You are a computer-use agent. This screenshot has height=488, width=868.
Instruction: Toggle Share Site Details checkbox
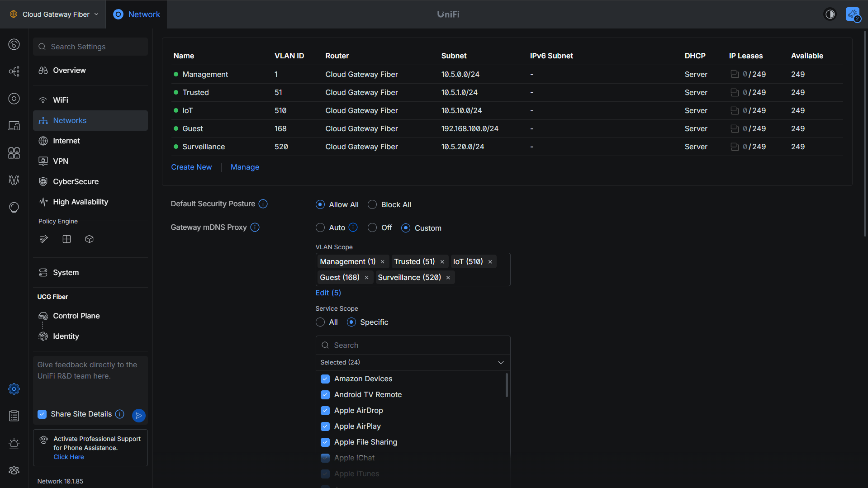(42, 414)
